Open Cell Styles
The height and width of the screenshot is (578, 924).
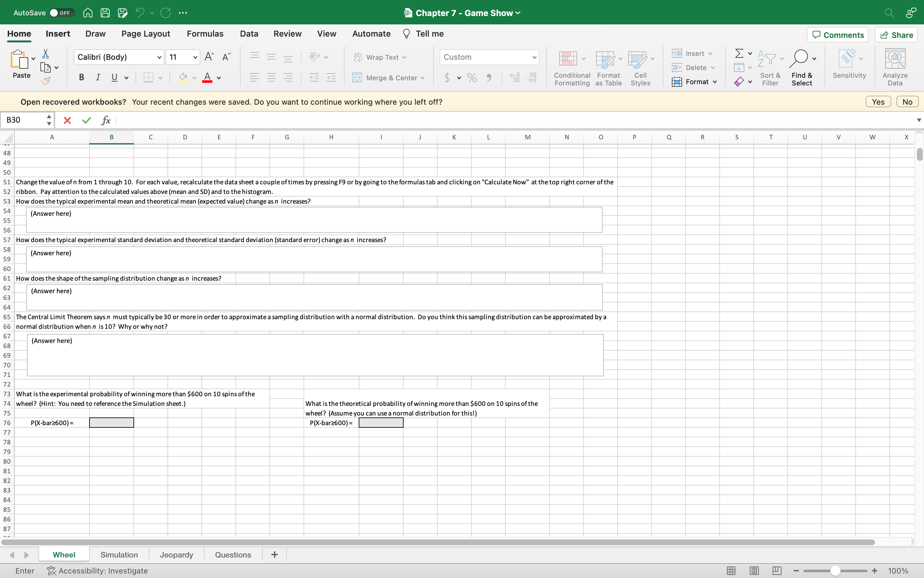tap(640, 68)
